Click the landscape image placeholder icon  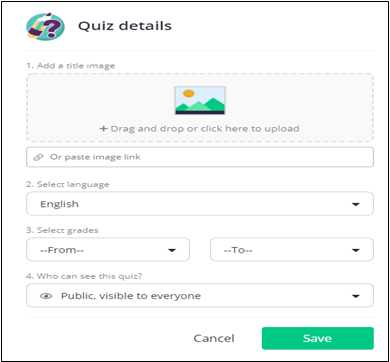pos(200,100)
